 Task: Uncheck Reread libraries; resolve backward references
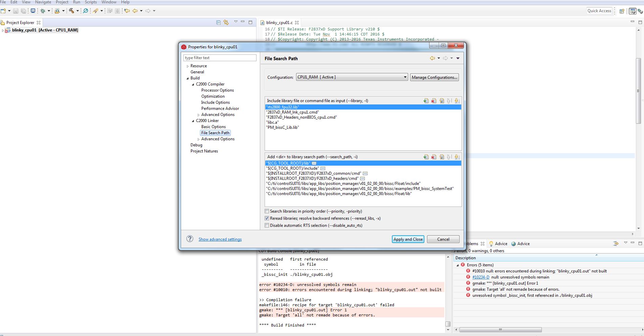pyautogui.click(x=267, y=218)
